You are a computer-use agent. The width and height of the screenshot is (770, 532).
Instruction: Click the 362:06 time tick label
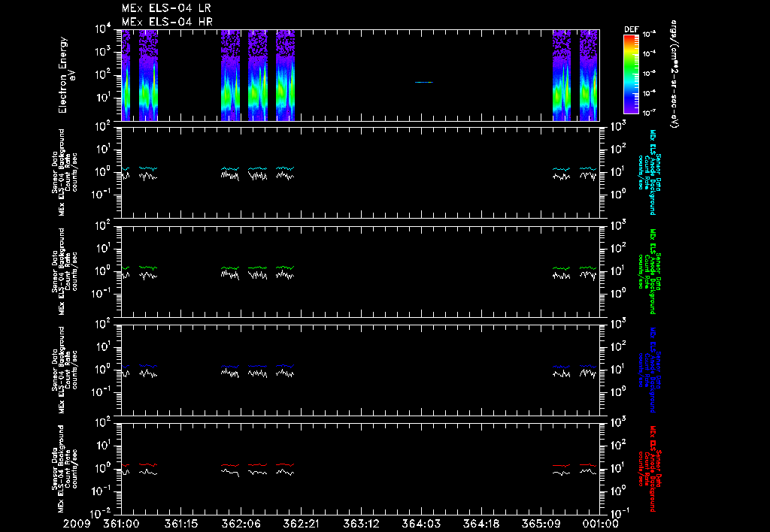pyautogui.click(x=241, y=524)
